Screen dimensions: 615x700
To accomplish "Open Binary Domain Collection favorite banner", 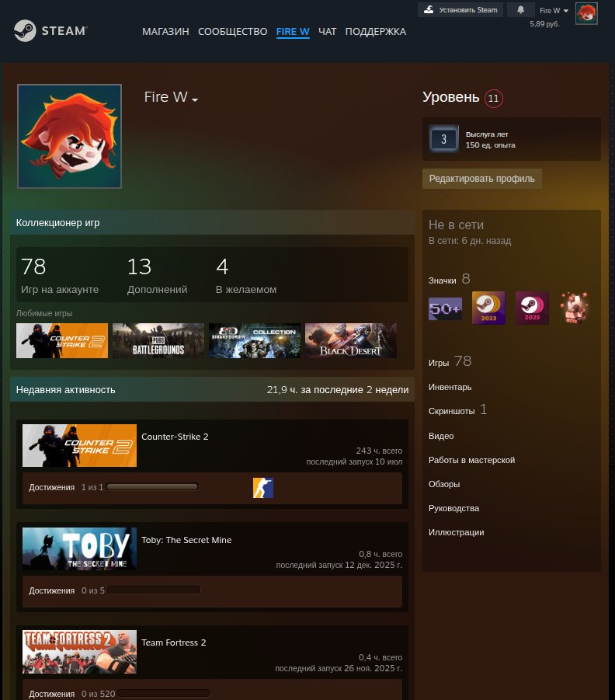I will (x=255, y=340).
